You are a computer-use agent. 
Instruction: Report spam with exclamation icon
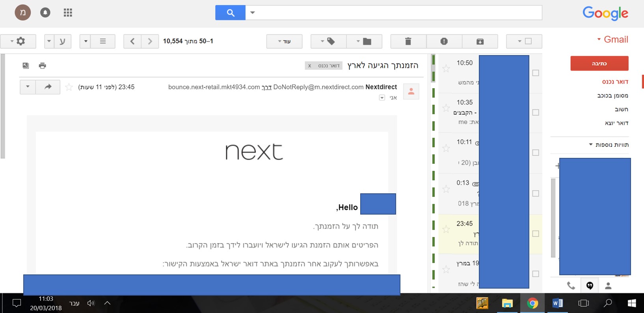click(444, 41)
